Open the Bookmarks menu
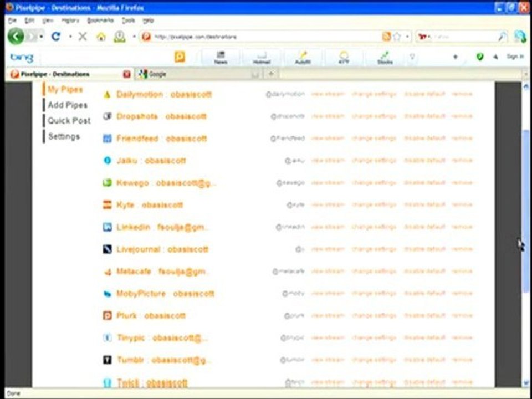The width and height of the screenshot is (532, 399). pos(100,21)
